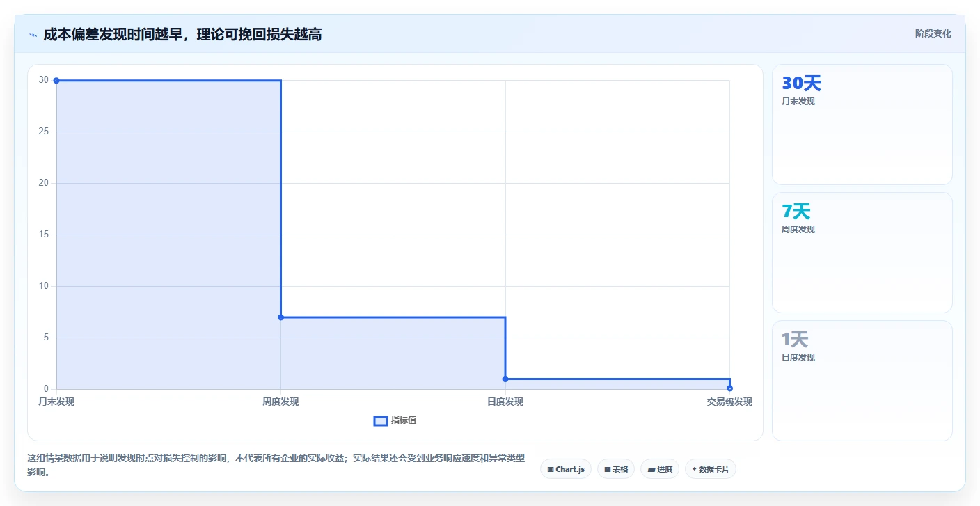The image size is (980, 506).
Task: Click the 阶段变化 label in the header
Action: pyautogui.click(x=933, y=34)
